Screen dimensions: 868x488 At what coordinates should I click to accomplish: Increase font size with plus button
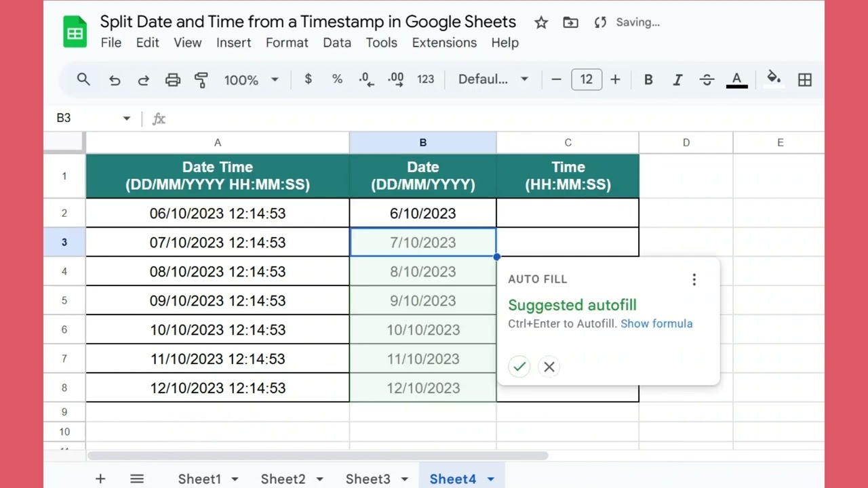[615, 79]
